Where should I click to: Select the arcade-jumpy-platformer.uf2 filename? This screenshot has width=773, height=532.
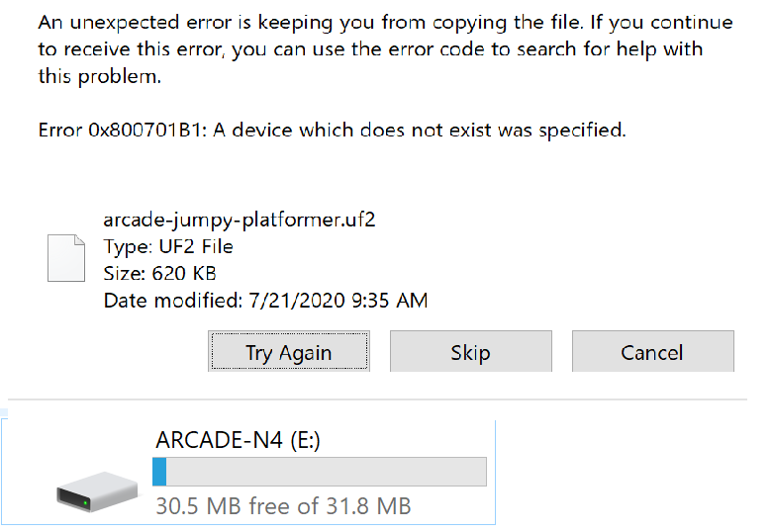click(x=239, y=221)
